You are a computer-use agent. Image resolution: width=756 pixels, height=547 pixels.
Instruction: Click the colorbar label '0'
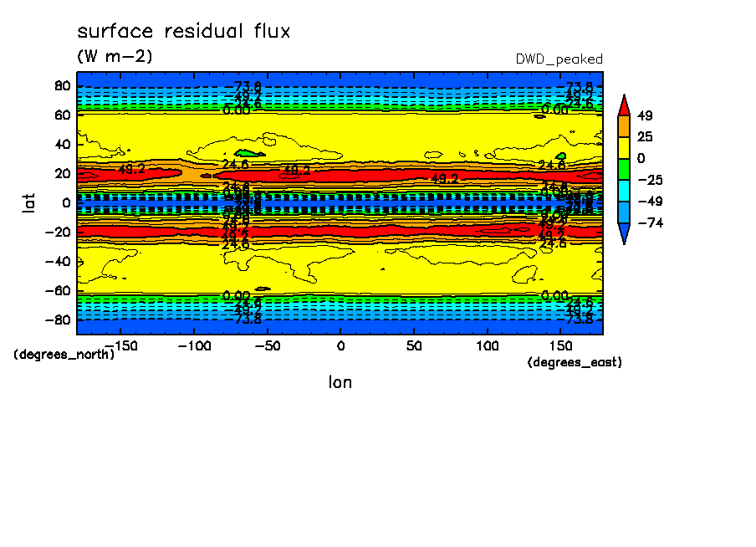click(641, 159)
